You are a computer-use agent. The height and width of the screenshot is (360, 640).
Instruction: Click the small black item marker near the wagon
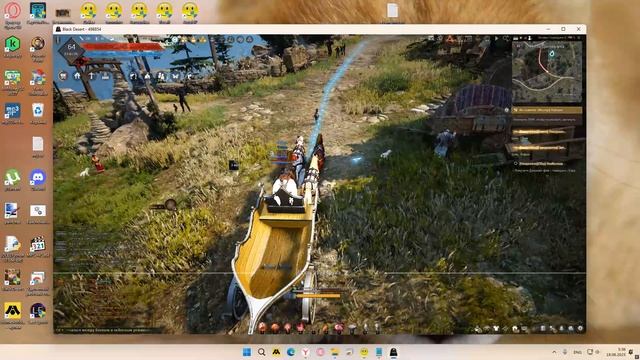click(233, 165)
